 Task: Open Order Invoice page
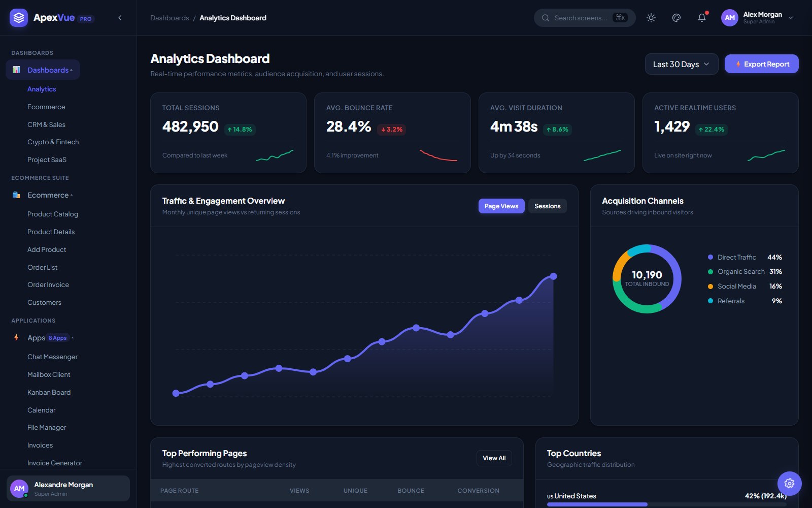48,284
